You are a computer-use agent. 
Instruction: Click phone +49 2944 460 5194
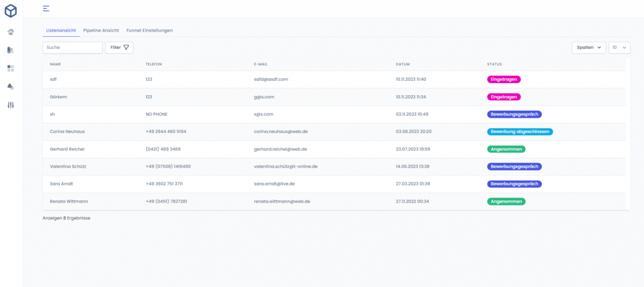click(x=166, y=132)
